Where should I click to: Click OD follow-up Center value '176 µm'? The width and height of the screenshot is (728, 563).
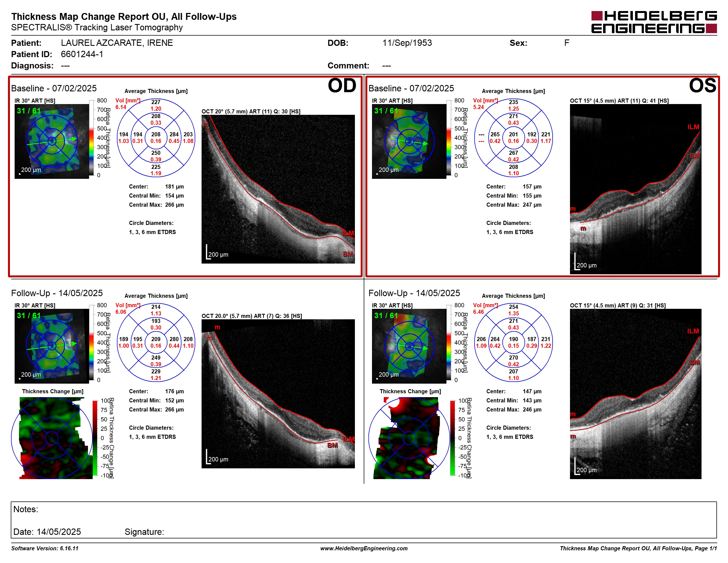click(174, 391)
